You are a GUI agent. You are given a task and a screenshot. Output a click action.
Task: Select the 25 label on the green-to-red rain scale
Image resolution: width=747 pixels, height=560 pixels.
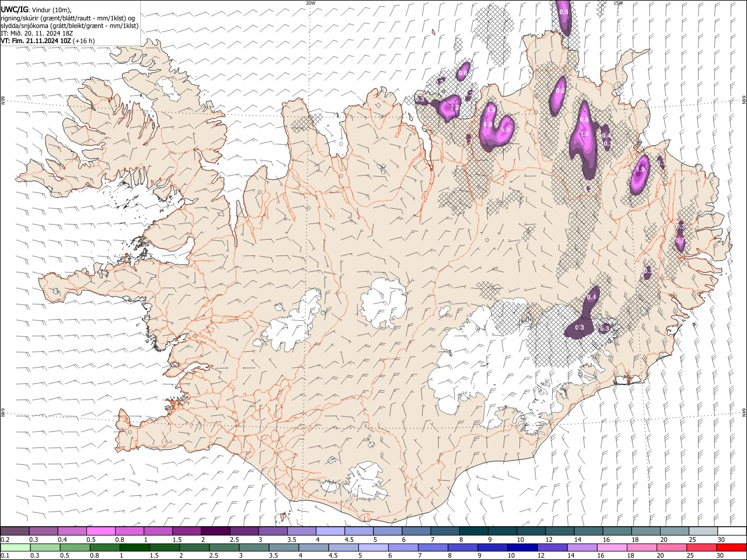coord(690,555)
